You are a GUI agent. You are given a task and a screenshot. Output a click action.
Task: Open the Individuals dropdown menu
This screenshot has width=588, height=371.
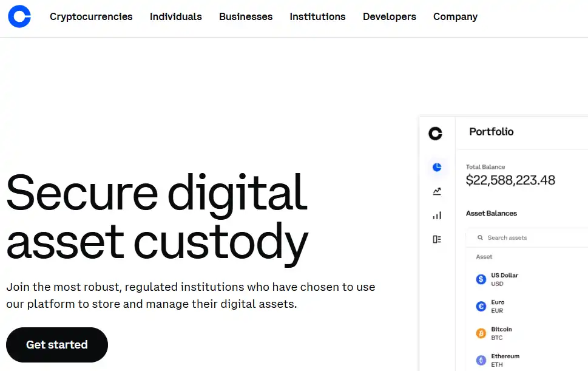[175, 17]
